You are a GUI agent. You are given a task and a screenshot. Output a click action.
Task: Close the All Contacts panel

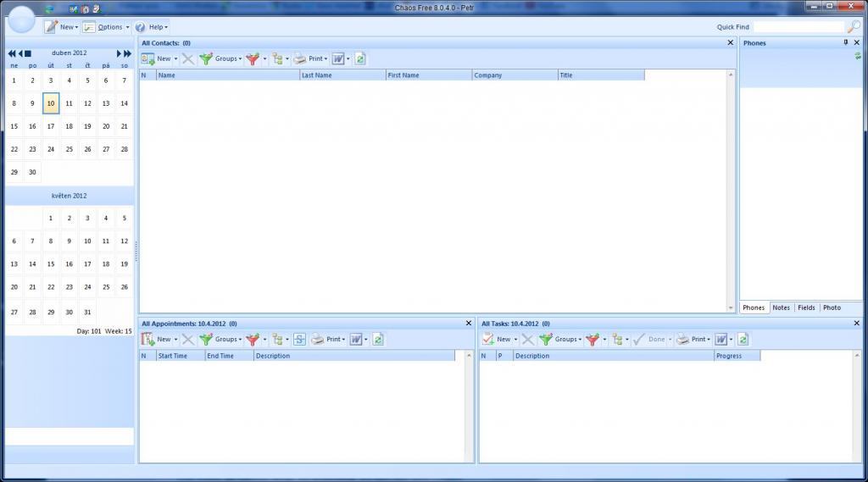point(730,42)
